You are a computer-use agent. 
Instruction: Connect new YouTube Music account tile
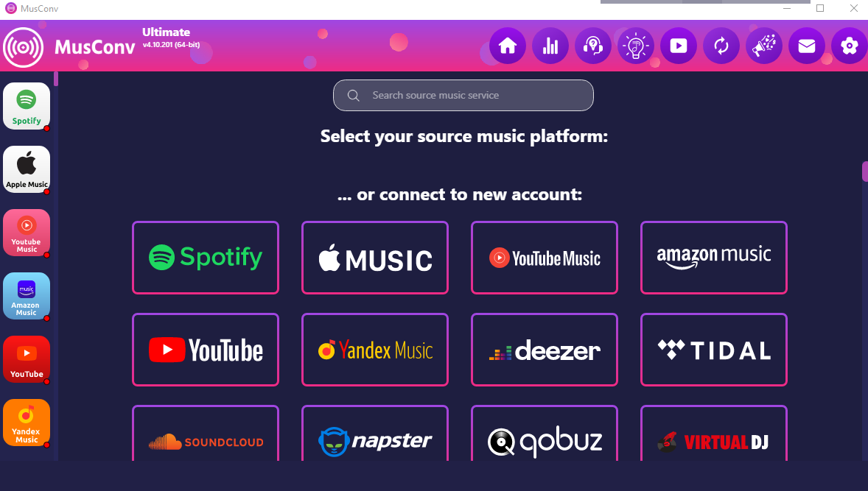coord(545,258)
